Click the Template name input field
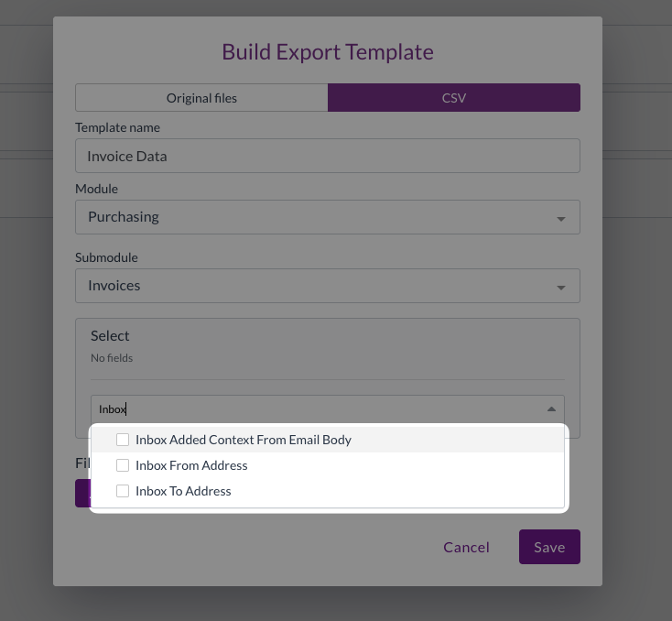The height and width of the screenshot is (621, 672). pos(327,156)
